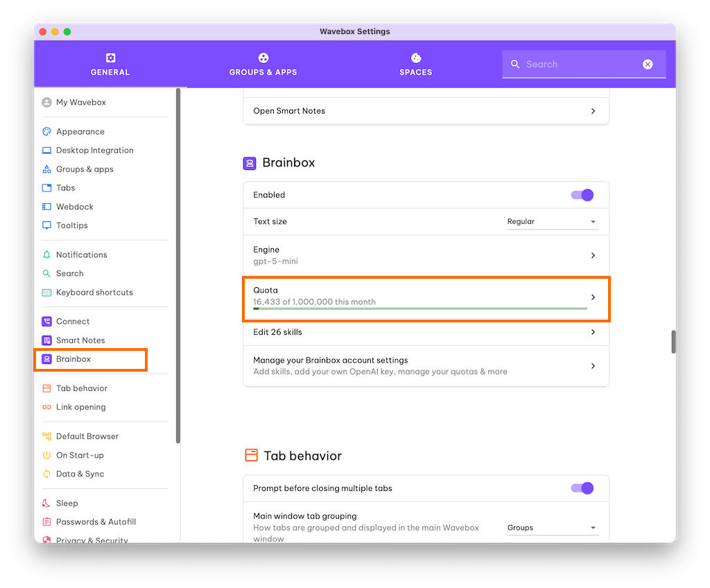Viewport: 710px width, 588px height.
Task: Click the Spaces tab icon
Action: (416, 58)
